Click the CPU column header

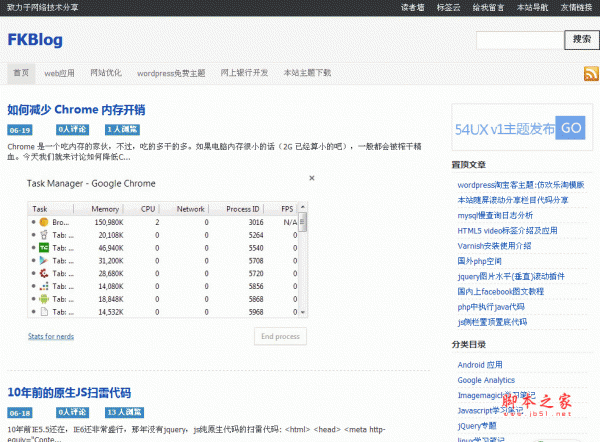pyautogui.click(x=148, y=209)
